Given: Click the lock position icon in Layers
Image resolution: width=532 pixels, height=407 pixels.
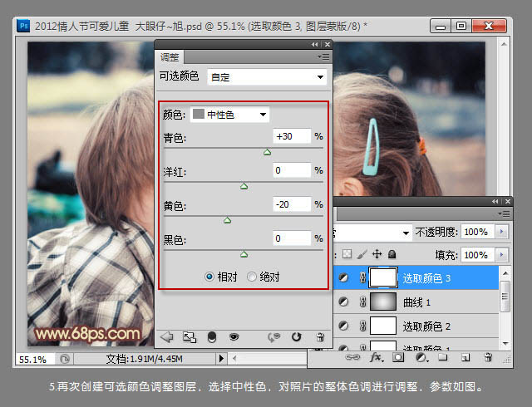Looking at the screenshot, I should (377, 254).
